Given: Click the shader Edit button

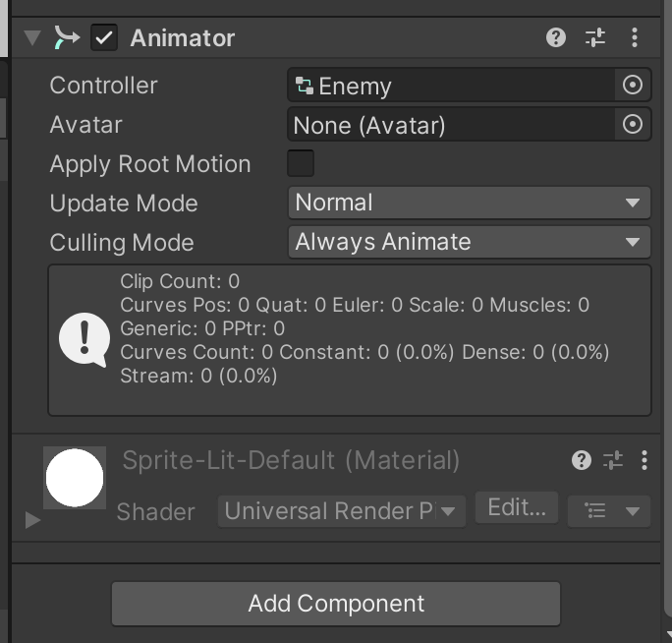Looking at the screenshot, I should point(517,508).
